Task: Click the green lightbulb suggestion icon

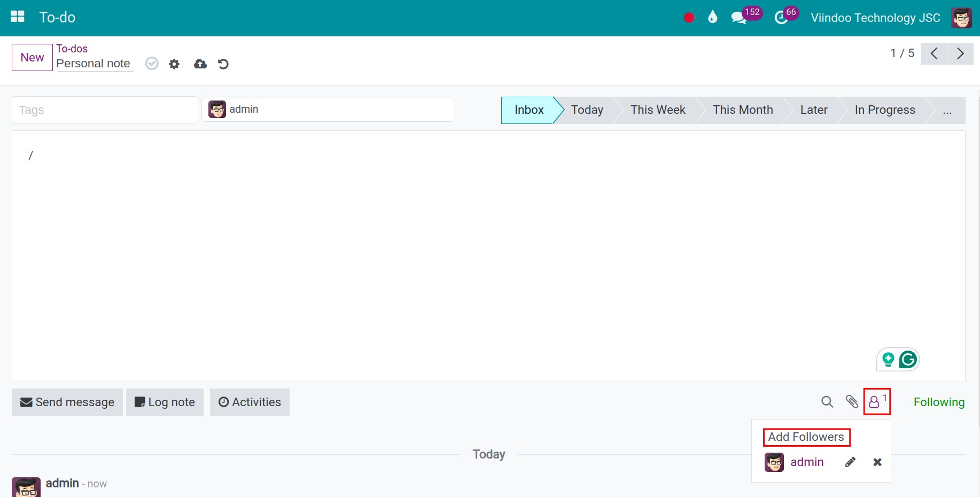Action: (x=888, y=360)
